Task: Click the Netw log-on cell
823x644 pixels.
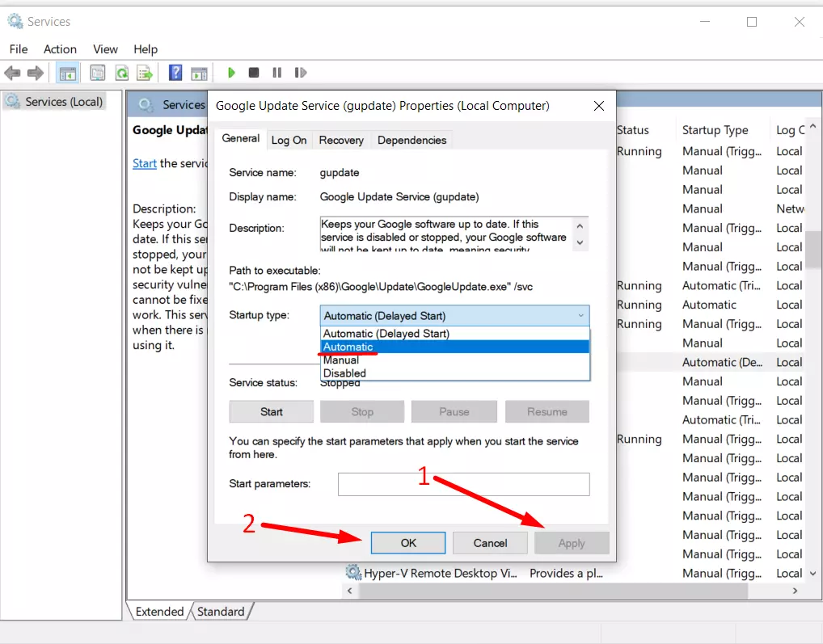Action: coord(790,208)
